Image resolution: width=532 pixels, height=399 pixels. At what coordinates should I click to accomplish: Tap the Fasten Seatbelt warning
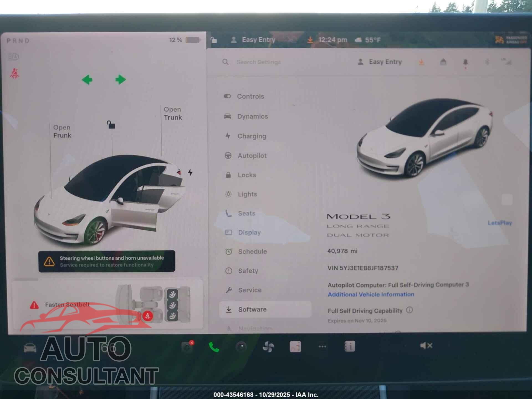[67, 305]
